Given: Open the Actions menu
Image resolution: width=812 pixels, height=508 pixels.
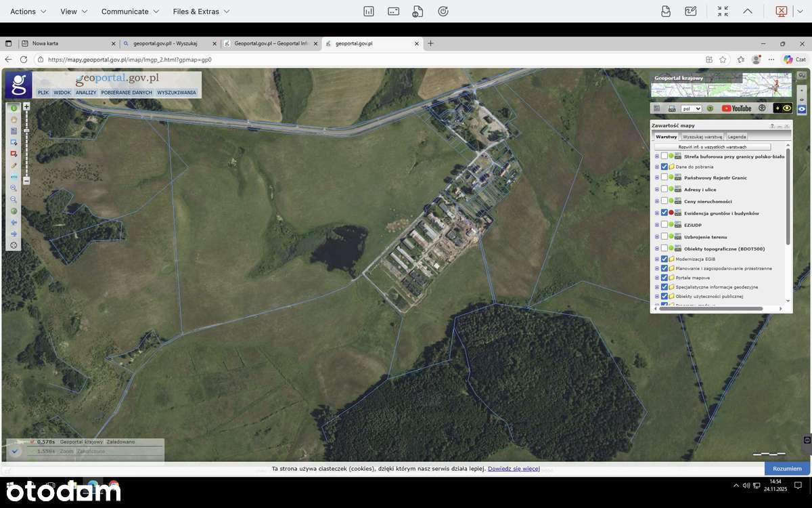Looking at the screenshot, I should [x=28, y=12].
